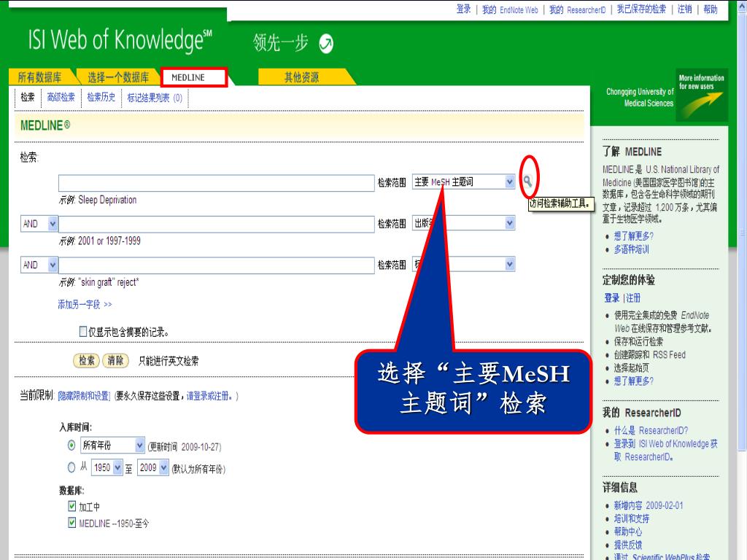Select the MEDLINE tab
Image resolution: width=747 pixels, height=560 pixels.
coord(193,77)
